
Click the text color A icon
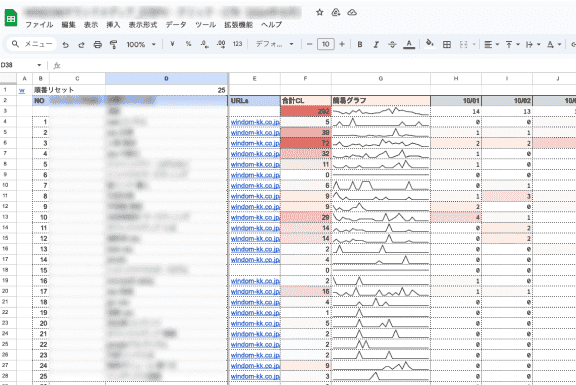click(409, 44)
